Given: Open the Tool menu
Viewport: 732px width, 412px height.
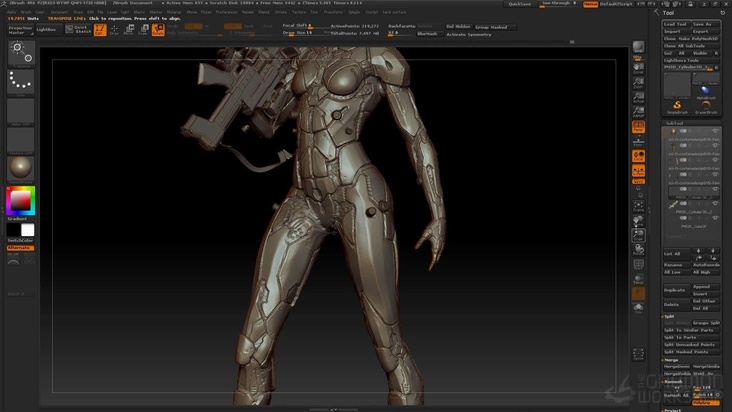Looking at the screenshot, I should pyautogui.click(x=314, y=12).
